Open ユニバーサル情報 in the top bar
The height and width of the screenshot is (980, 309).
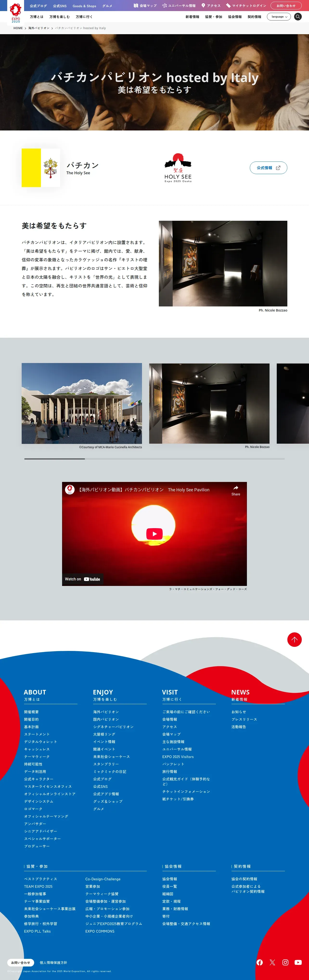[179, 6]
